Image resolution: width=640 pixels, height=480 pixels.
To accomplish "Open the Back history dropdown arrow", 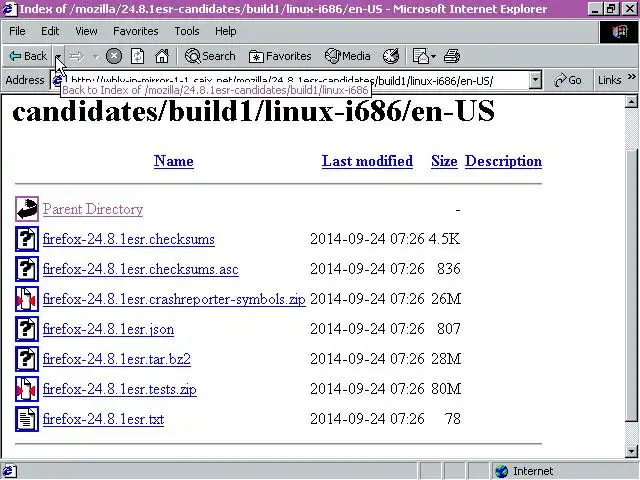I will click(58, 56).
